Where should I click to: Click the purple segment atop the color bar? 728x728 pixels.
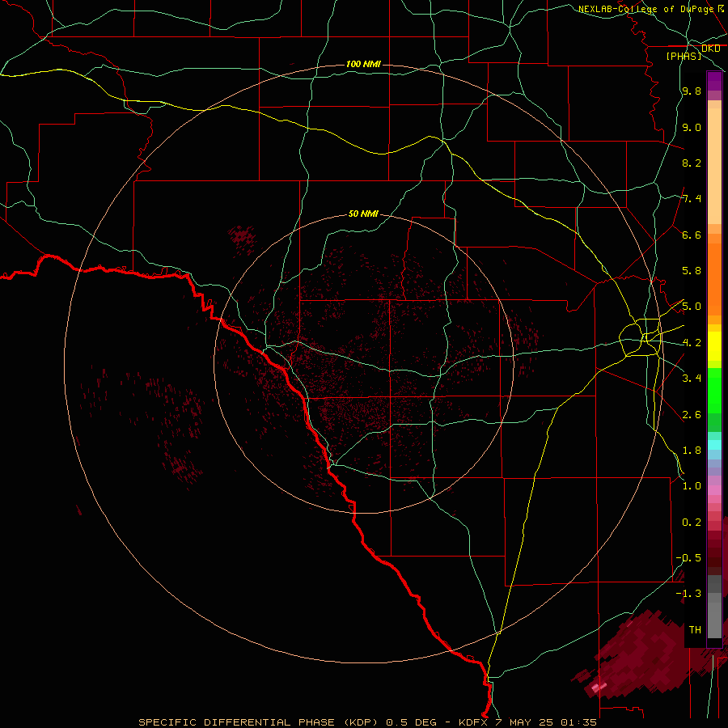click(714, 81)
